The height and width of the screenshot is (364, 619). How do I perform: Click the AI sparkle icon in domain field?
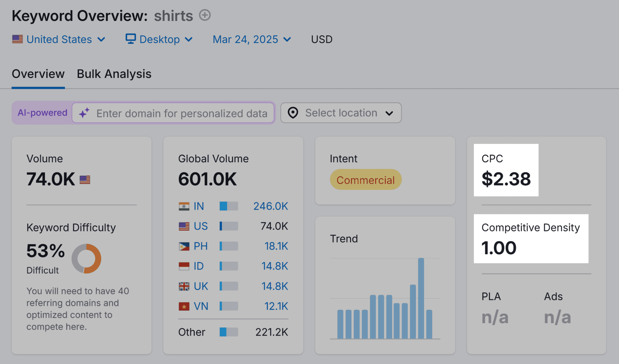click(x=84, y=113)
